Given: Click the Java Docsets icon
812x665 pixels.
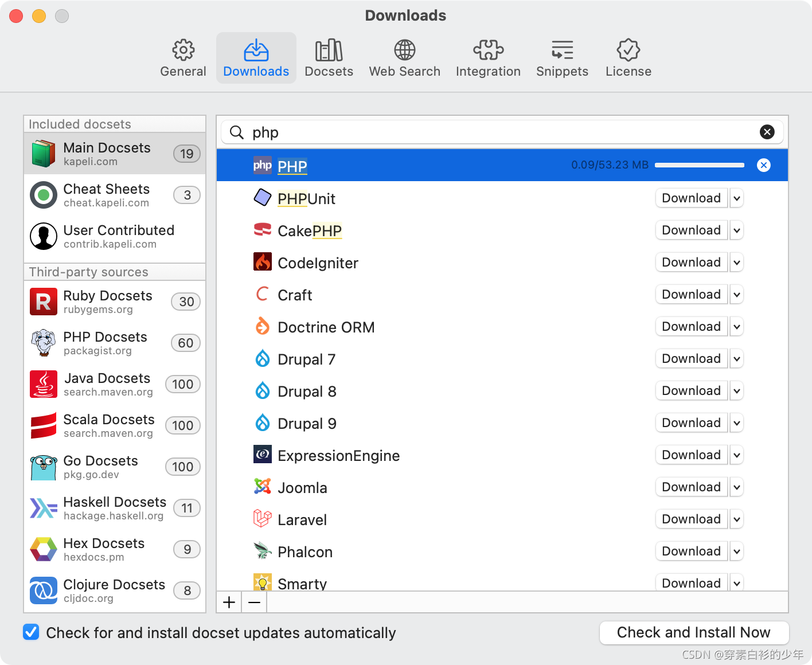Looking at the screenshot, I should 43,384.
